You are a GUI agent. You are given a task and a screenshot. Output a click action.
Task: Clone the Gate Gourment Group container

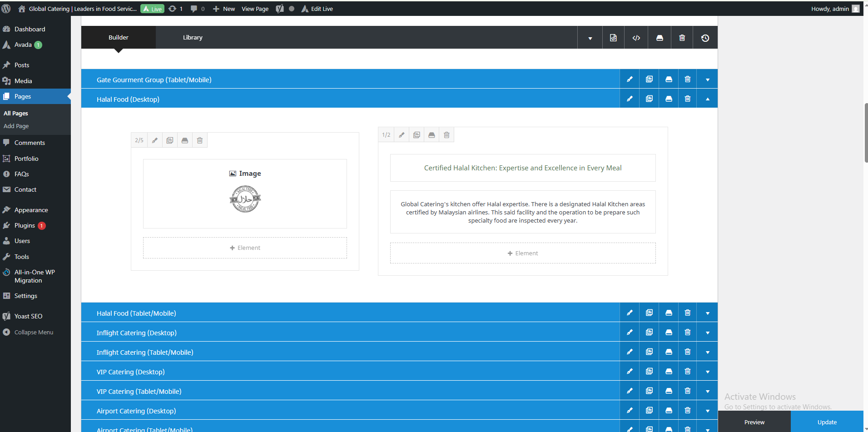click(x=649, y=79)
